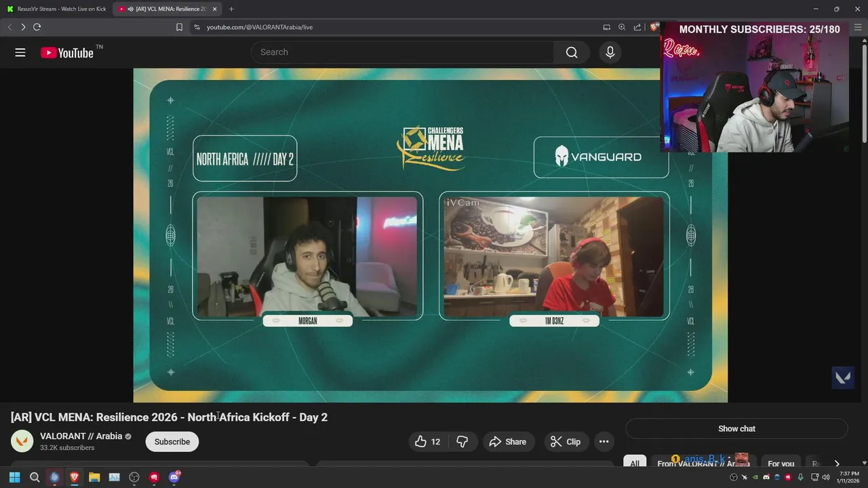The height and width of the screenshot is (488, 868).
Task: Toggle system volume speaker icon
Action: [x=825, y=477]
